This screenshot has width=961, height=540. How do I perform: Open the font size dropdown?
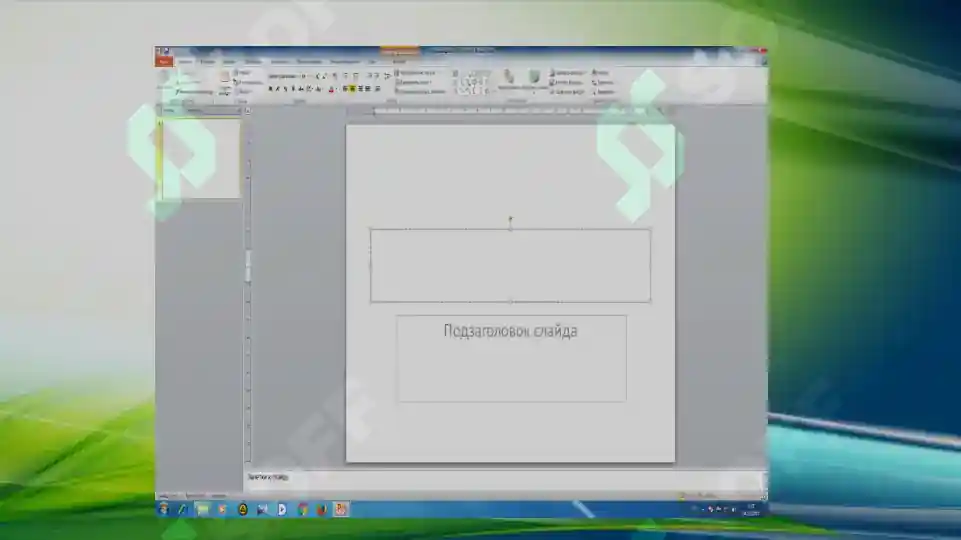coord(304,76)
